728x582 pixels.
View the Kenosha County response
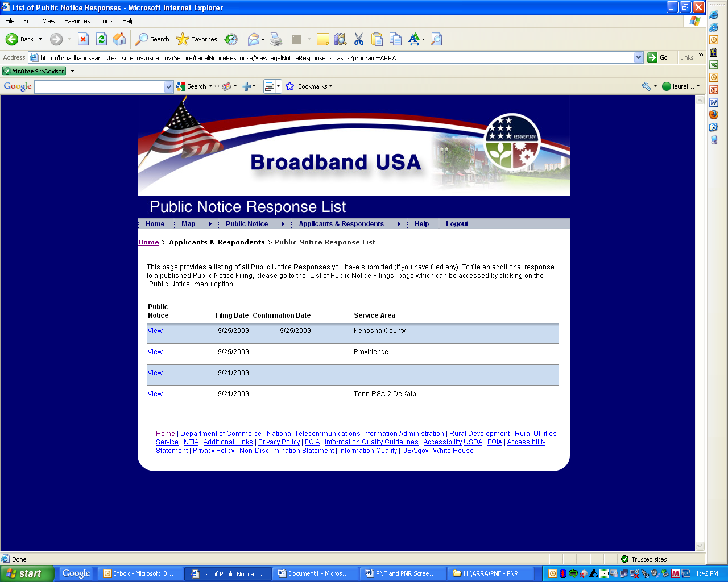click(155, 331)
